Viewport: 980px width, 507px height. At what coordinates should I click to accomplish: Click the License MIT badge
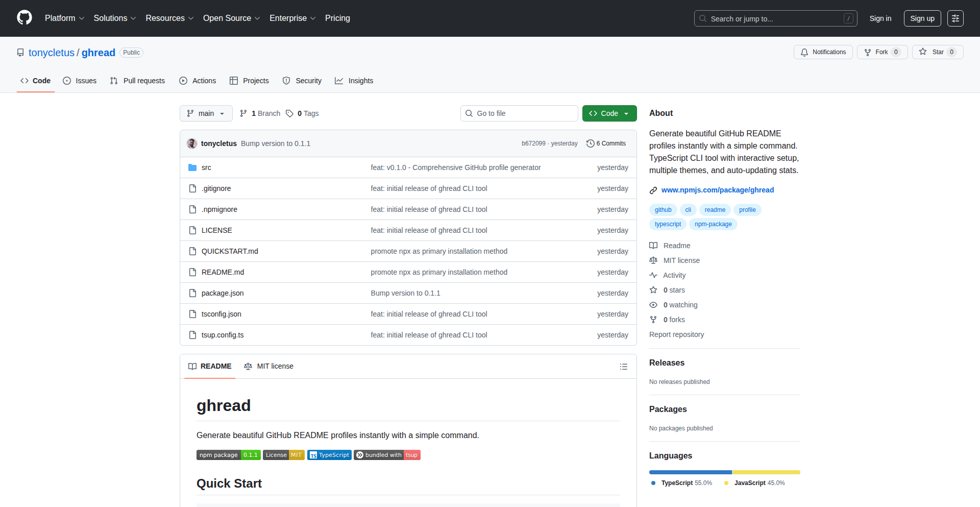[x=284, y=455]
